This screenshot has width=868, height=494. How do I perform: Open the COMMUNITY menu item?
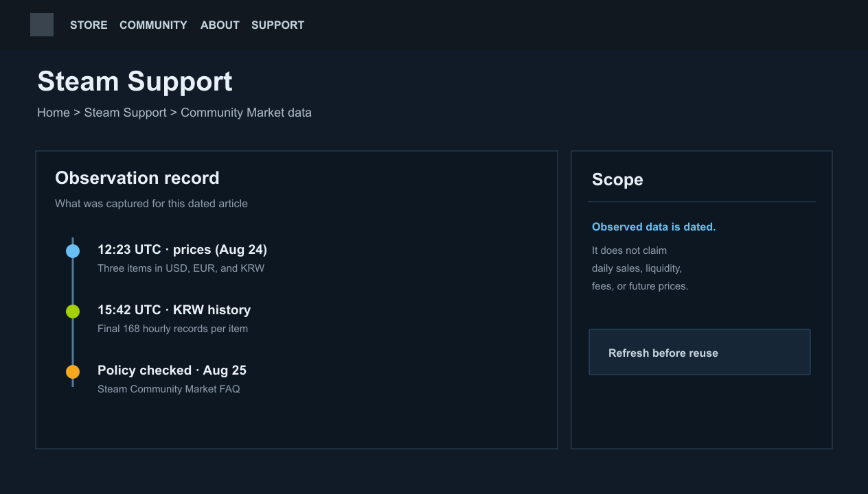pos(153,25)
